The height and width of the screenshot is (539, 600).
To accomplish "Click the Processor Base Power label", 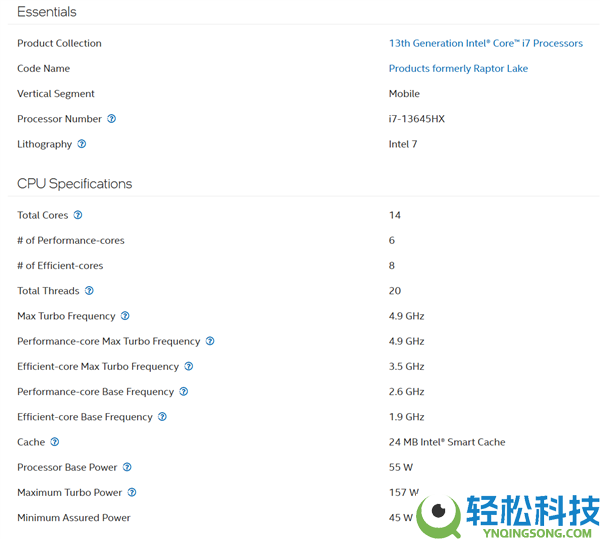I will [x=67, y=467].
